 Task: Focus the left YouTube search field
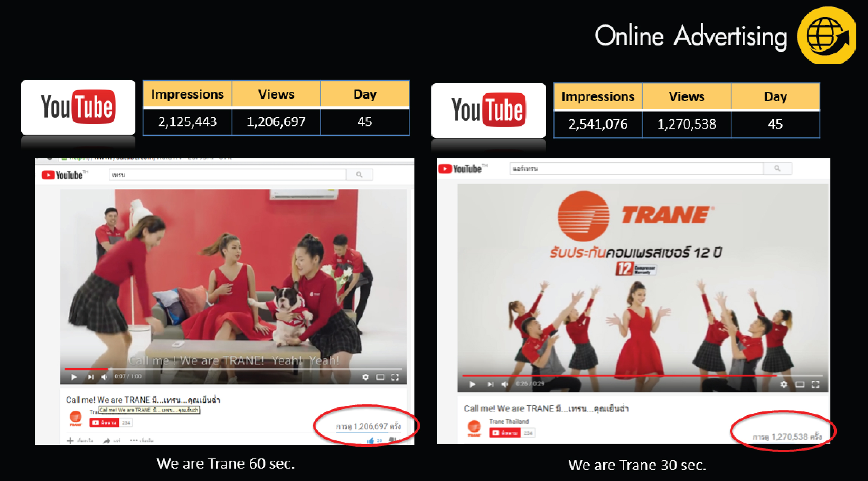[x=228, y=174]
